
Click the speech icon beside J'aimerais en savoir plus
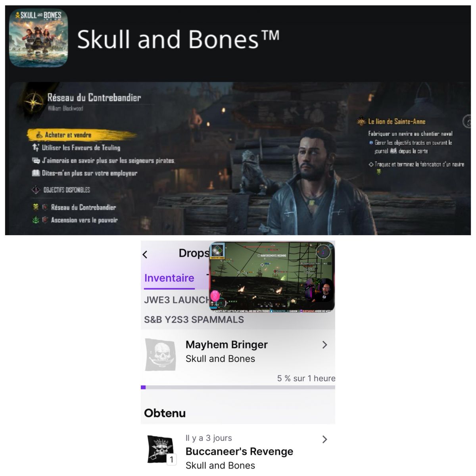pos(36,161)
